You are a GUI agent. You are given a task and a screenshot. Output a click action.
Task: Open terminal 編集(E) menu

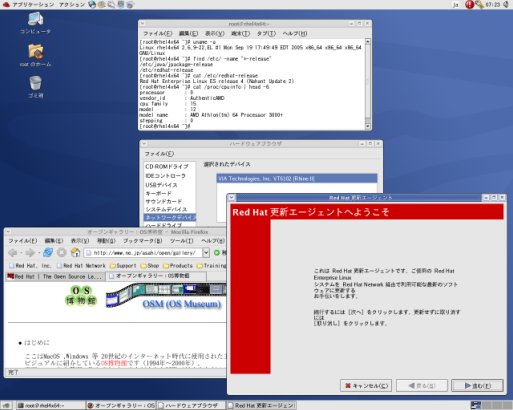[x=188, y=33]
